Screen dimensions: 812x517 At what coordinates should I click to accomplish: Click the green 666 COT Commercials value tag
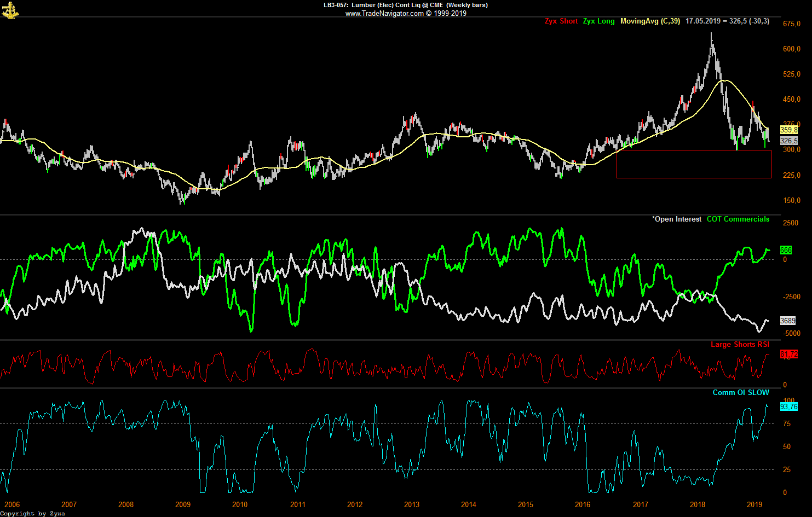(x=786, y=250)
